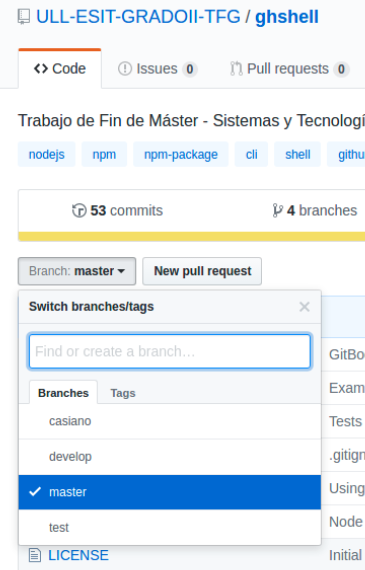Click the Pull requests merge icon
Screen dimensions: 365x570
[x=236, y=69]
